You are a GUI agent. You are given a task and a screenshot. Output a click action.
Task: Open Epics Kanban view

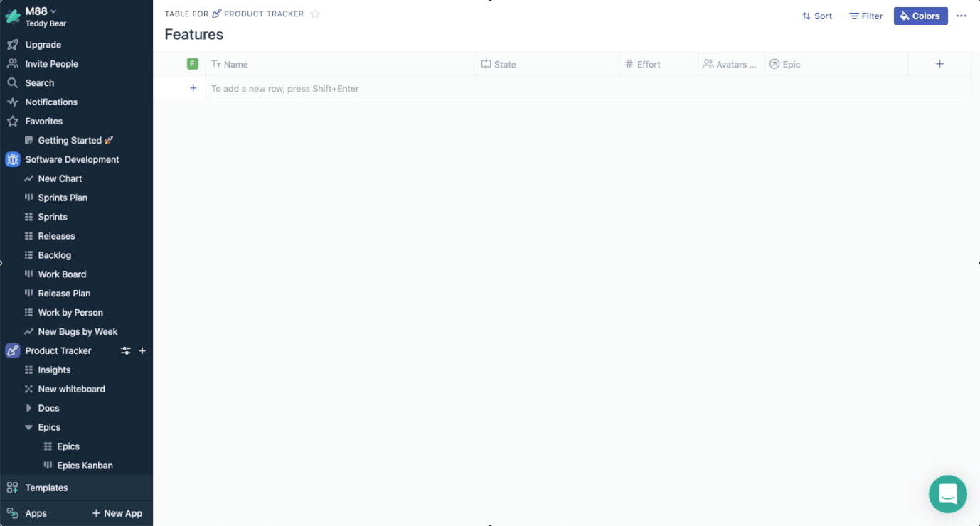coord(85,466)
